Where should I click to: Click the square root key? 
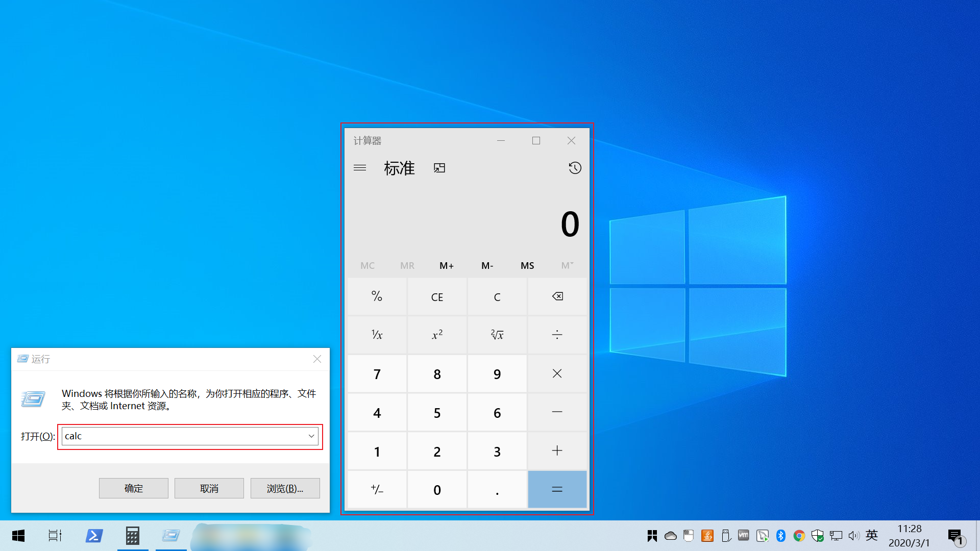click(497, 335)
